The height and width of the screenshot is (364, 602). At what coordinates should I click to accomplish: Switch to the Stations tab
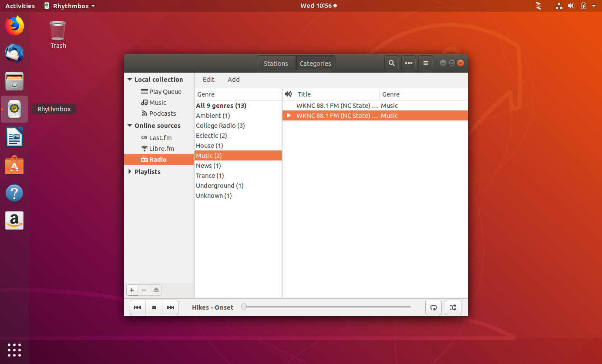[x=276, y=63]
